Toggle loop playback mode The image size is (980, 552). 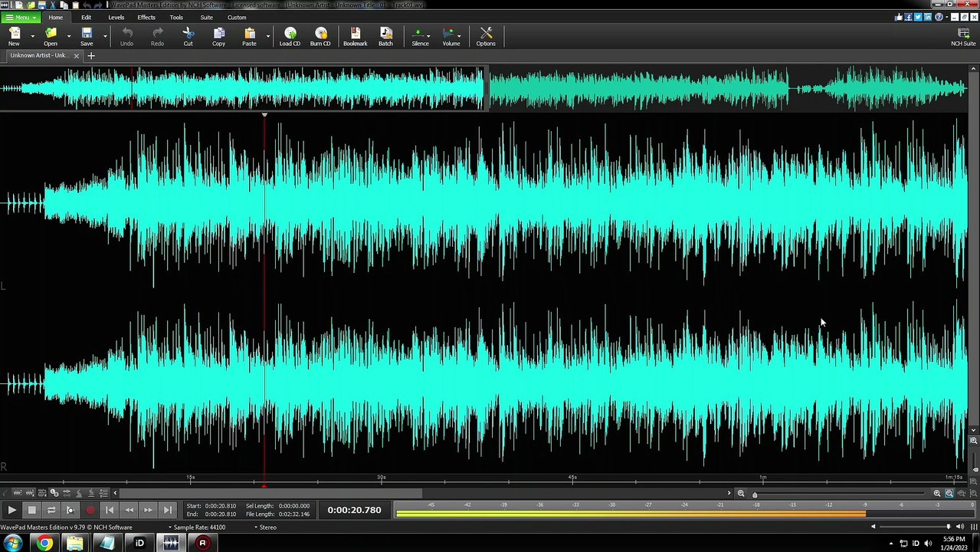[51, 510]
